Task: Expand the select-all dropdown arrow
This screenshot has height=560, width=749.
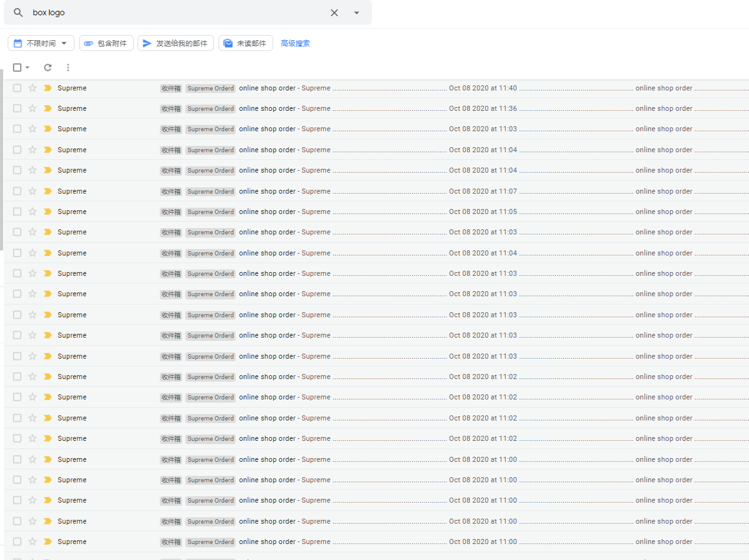Action: pos(28,68)
